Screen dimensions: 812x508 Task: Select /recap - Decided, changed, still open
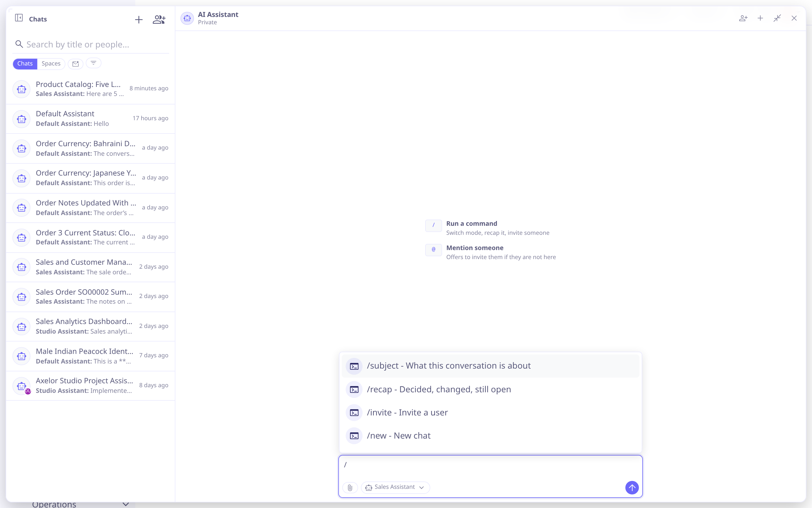[x=490, y=389]
